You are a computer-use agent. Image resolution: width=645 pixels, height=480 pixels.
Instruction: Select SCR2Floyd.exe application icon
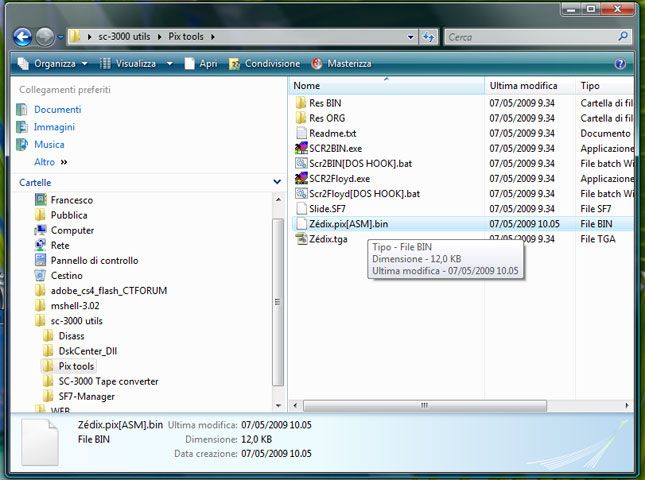(x=301, y=179)
